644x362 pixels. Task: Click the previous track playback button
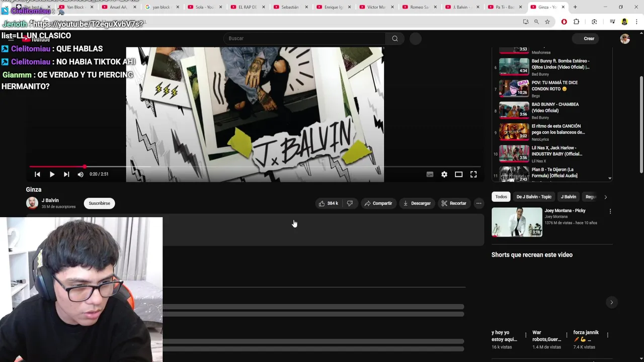pos(37,174)
